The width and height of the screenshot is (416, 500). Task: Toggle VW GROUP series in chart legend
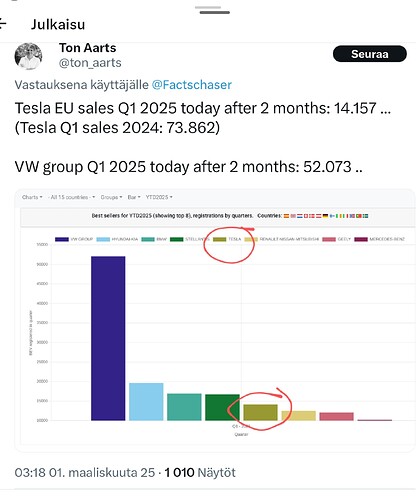pyautogui.click(x=74, y=239)
